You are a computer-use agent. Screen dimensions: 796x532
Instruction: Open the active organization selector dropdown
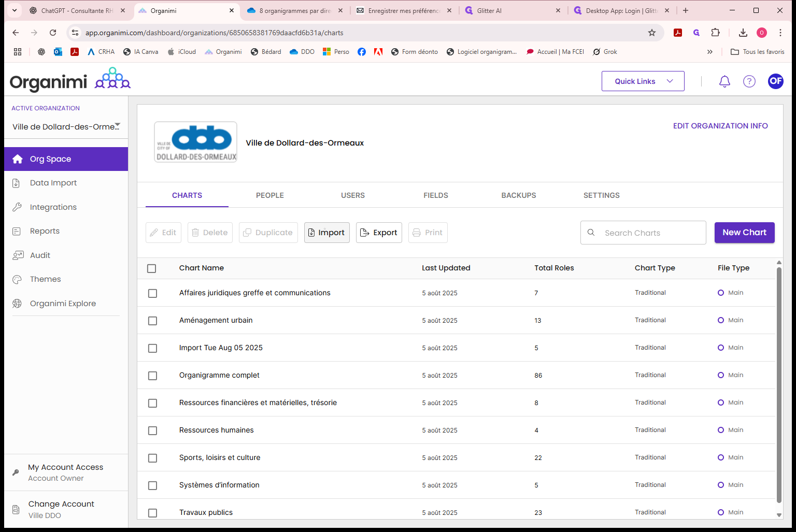tap(66, 126)
